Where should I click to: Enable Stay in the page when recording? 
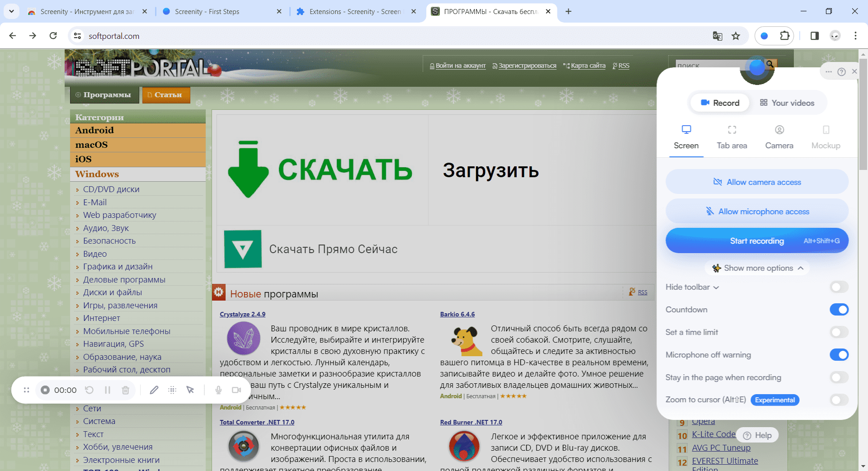pyautogui.click(x=839, y=377)
